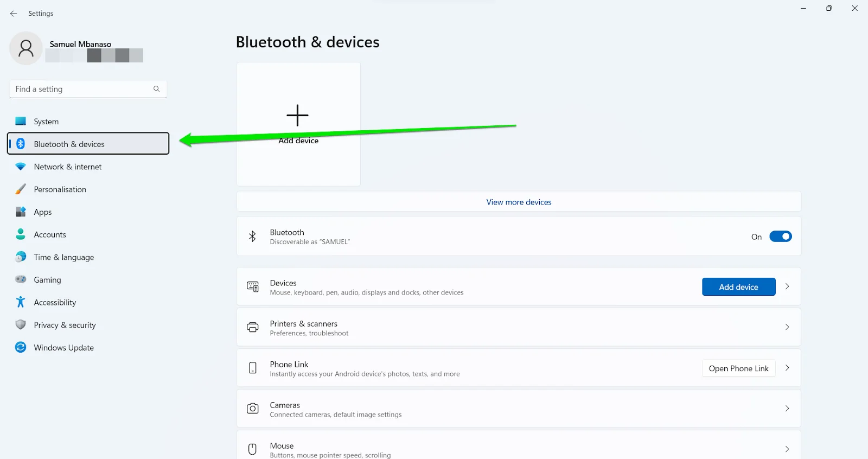Select the Accessibility figure icon
This screenshot has width=868, height=459.
click(21, 302)
